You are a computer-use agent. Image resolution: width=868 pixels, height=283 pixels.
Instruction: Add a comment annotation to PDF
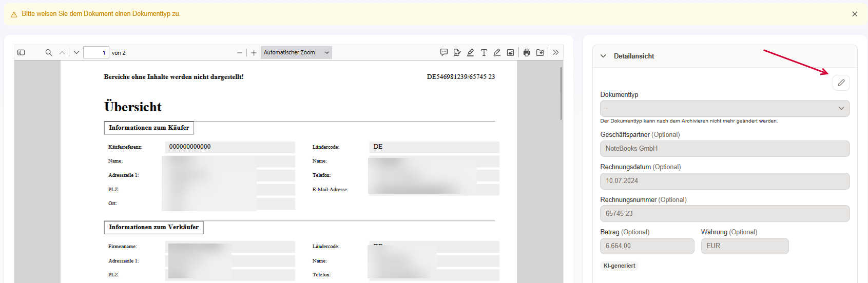click(444, 52)
